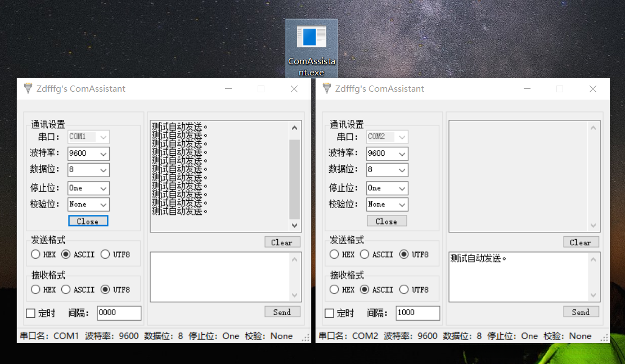625x364 pixels.
Task: Click the scrollbar thumb in COM1 receive area
Action: (295, 179)
